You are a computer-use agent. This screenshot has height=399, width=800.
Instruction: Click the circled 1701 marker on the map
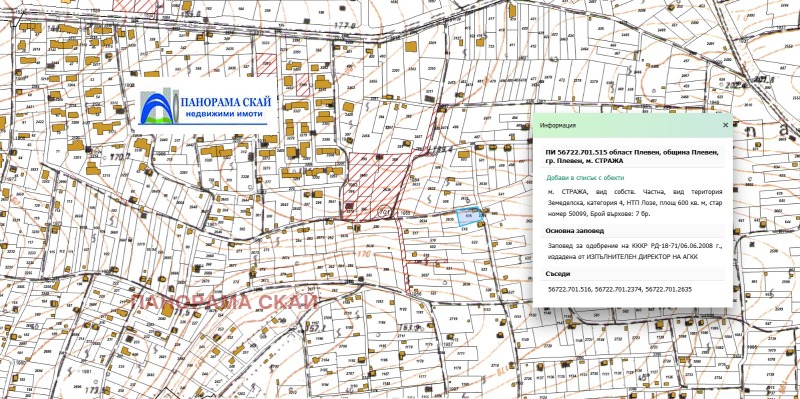(x=385, y=210)
